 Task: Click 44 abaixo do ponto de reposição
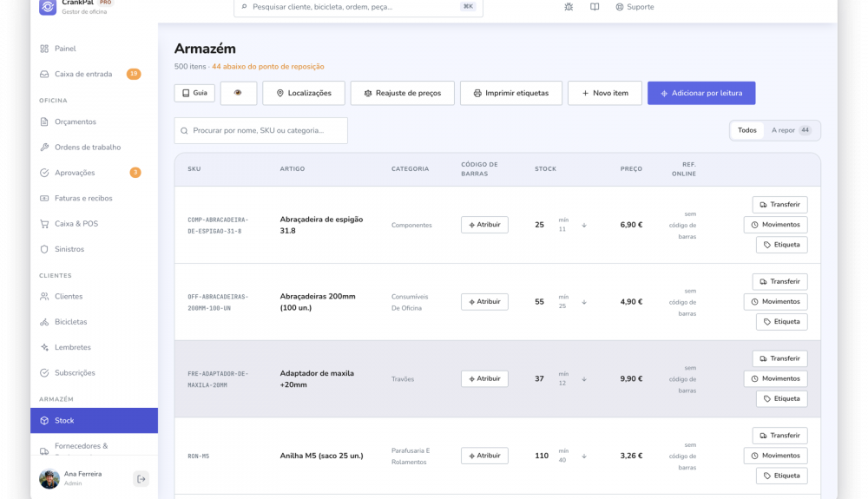coord(268,66)
